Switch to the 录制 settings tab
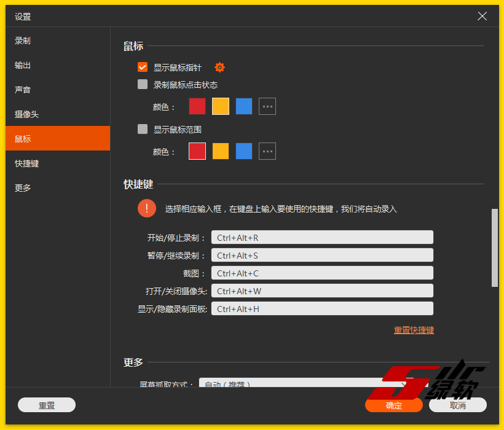The height and width of the screenshot is (430, 504). 23,41
